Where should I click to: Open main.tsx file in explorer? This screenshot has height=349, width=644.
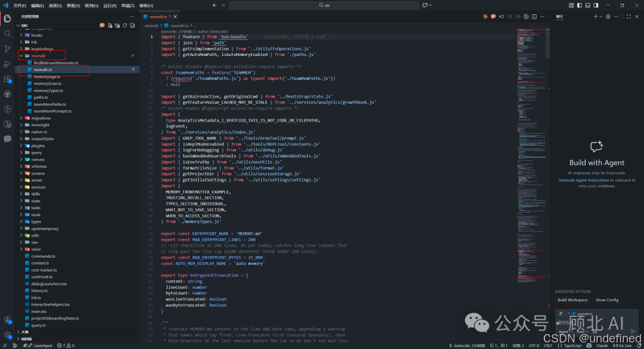39,311
